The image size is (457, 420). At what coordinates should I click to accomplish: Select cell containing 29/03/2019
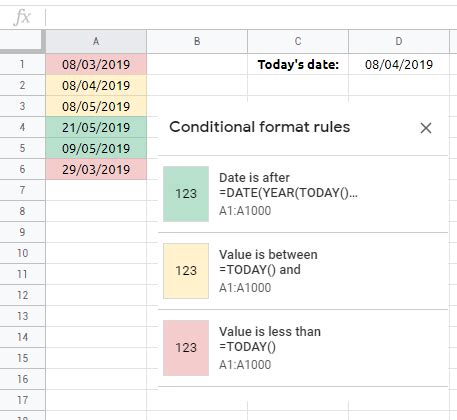(96, 169)
